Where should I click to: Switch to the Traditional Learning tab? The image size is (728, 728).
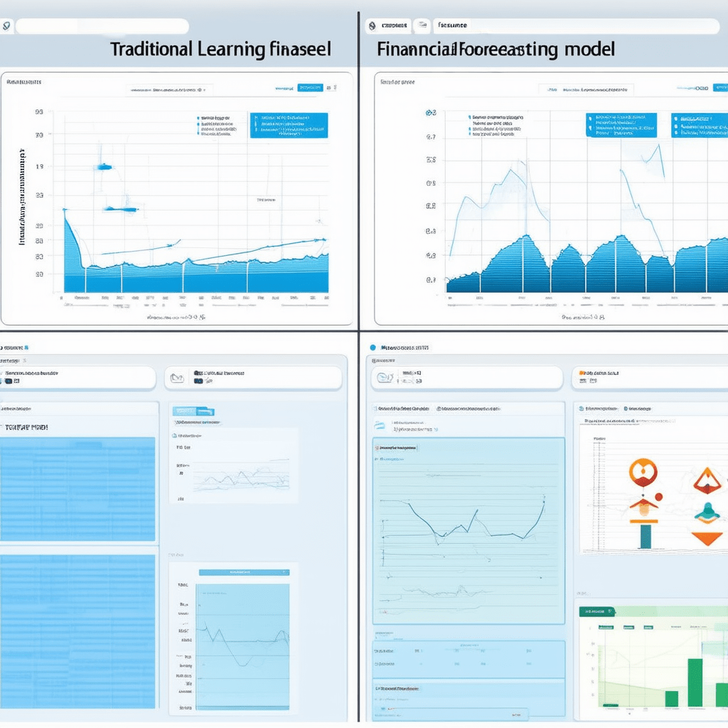click(x=220, y=48)
